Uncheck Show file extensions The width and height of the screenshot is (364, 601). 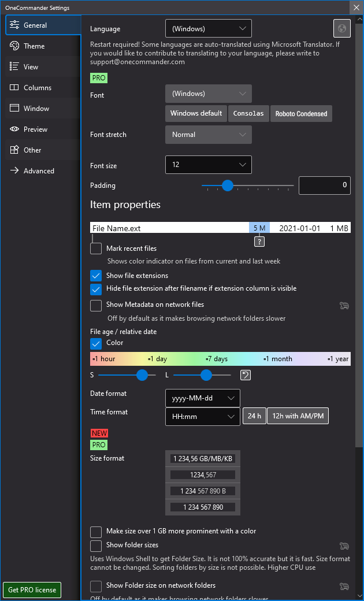click(96, 276)
